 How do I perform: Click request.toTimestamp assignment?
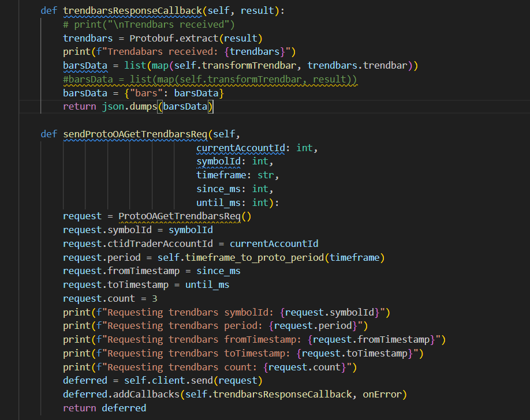tap(146, 285)
